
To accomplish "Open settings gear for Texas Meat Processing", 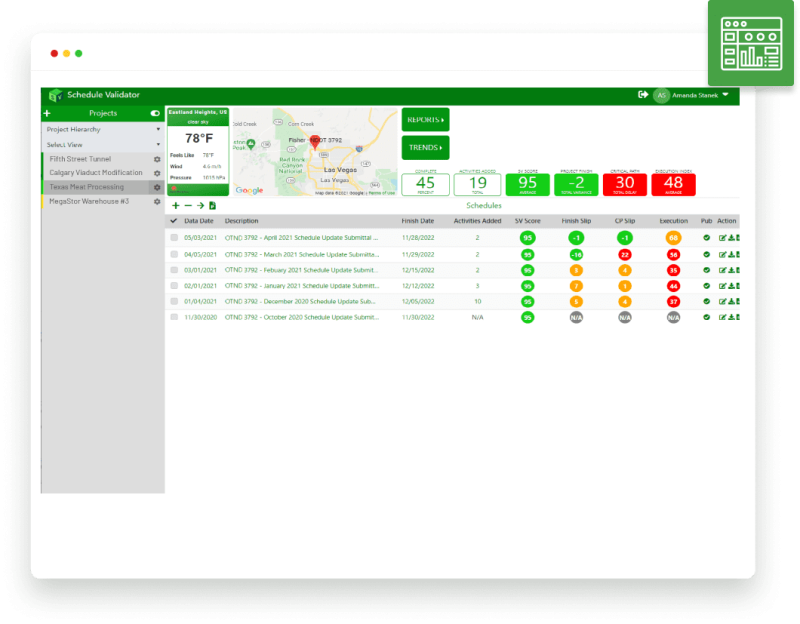I will 157,186.
